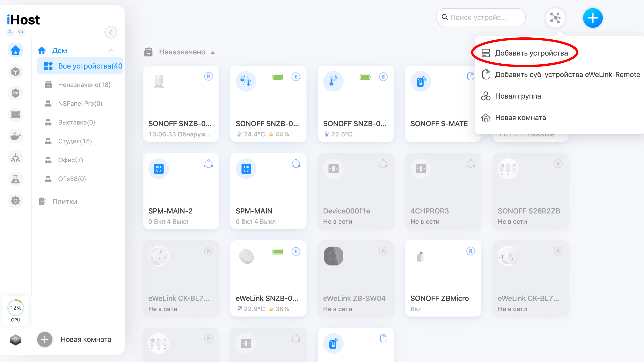644x362 pixels.
Task: Choose Добавить суб-устройства eWeLink-Remote
Action: pos(560,75)
